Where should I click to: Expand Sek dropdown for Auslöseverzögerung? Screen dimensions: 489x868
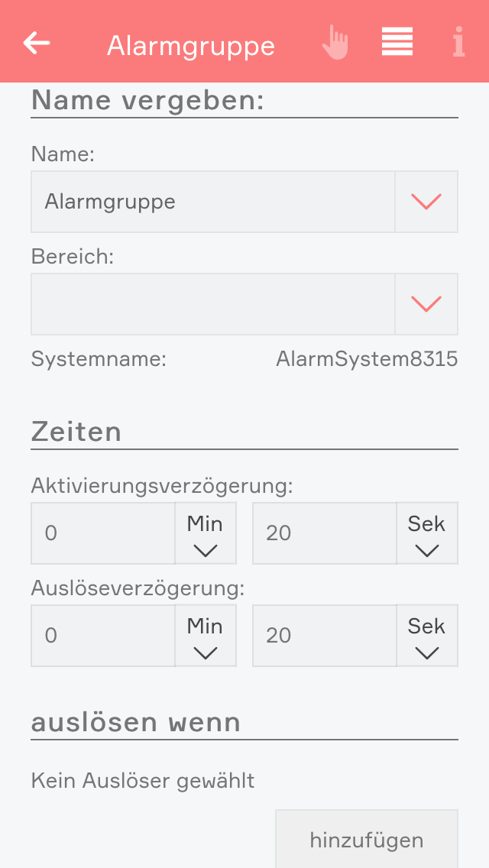(x=426, y=636)
